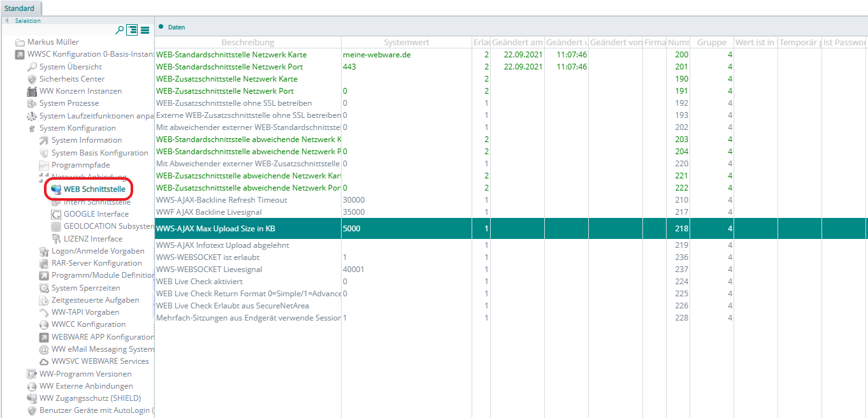Toggle the tree view icon in Selektion panel

click(133, 30)
